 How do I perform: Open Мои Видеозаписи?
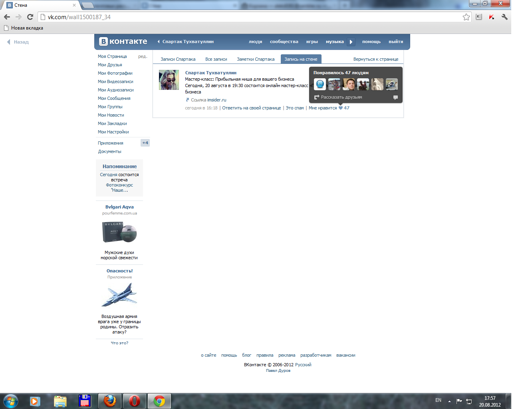(115, 81)
